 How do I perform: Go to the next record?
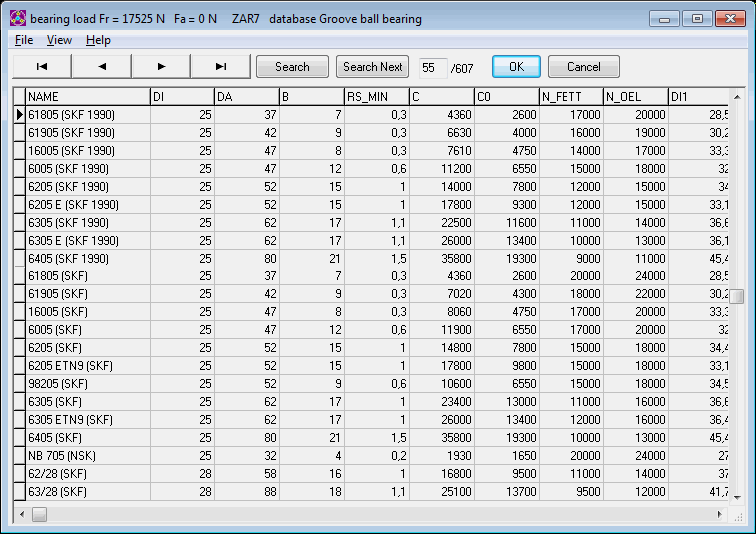162,67
